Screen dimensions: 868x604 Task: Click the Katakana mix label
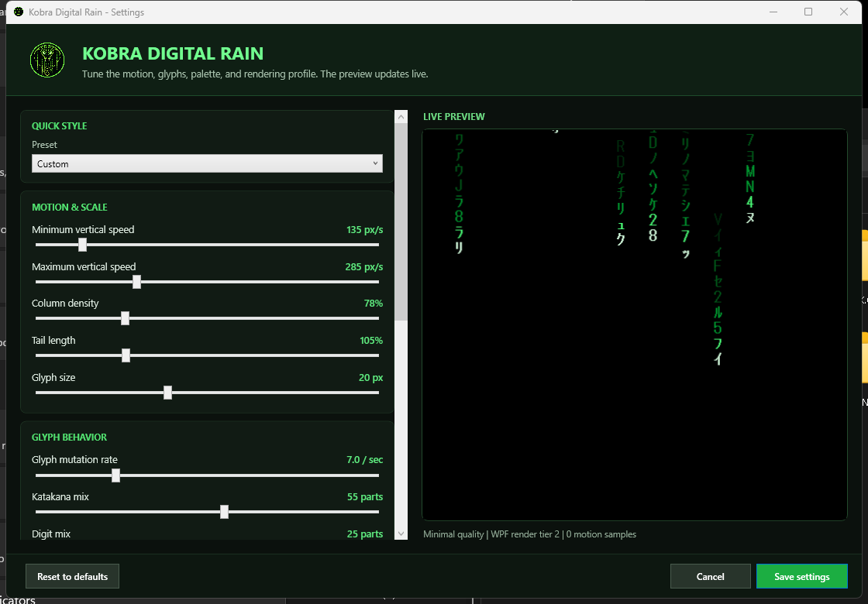(x=60, y=496)
